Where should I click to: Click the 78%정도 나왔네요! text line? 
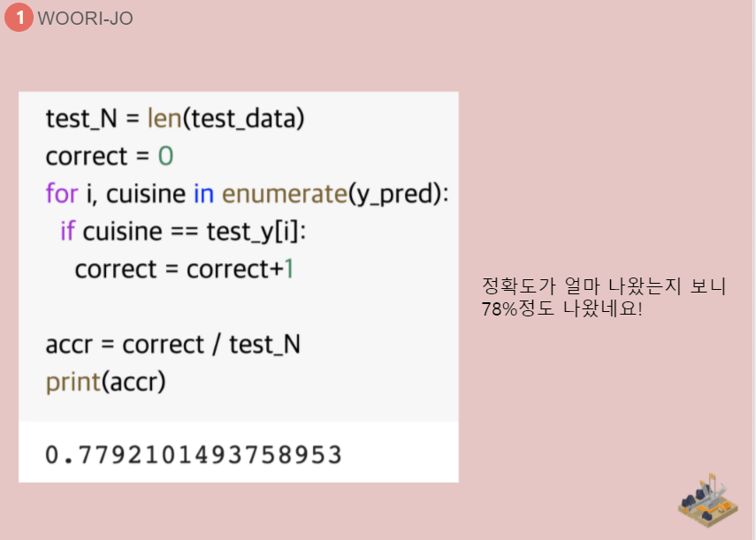(561, 309)
